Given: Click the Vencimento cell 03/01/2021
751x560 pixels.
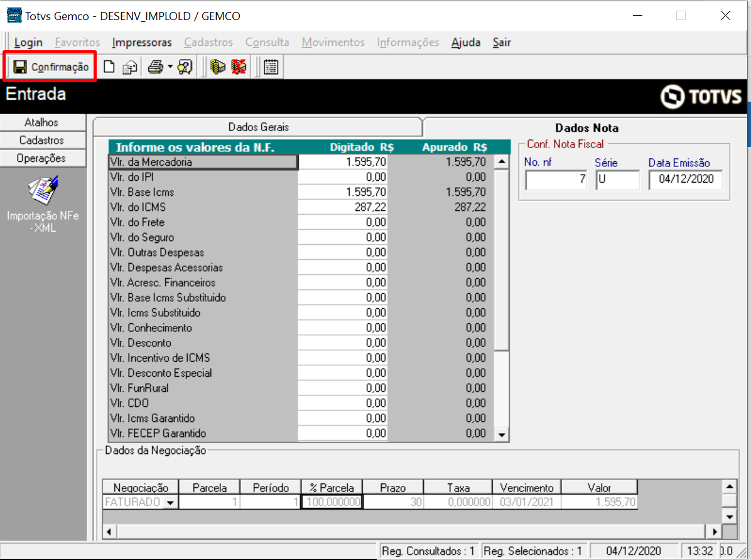Looking at the screenshot, I should 526,502.
